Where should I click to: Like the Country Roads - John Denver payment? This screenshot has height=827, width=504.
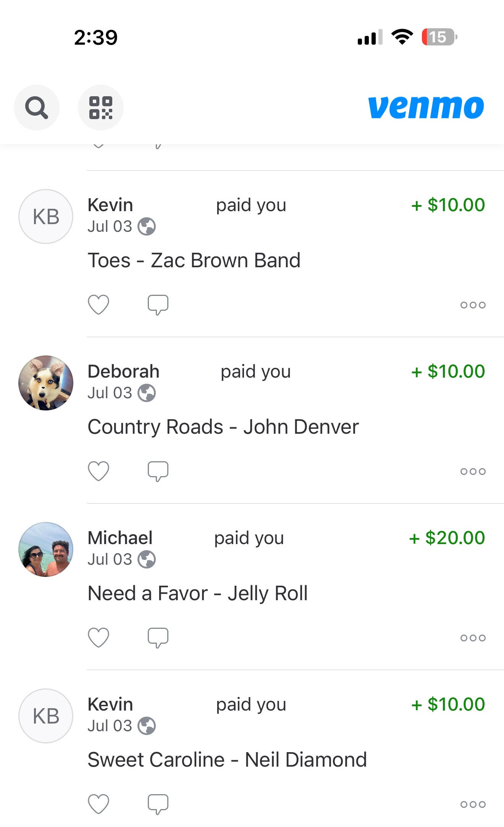pyautogui.click(x=99, y=471)
